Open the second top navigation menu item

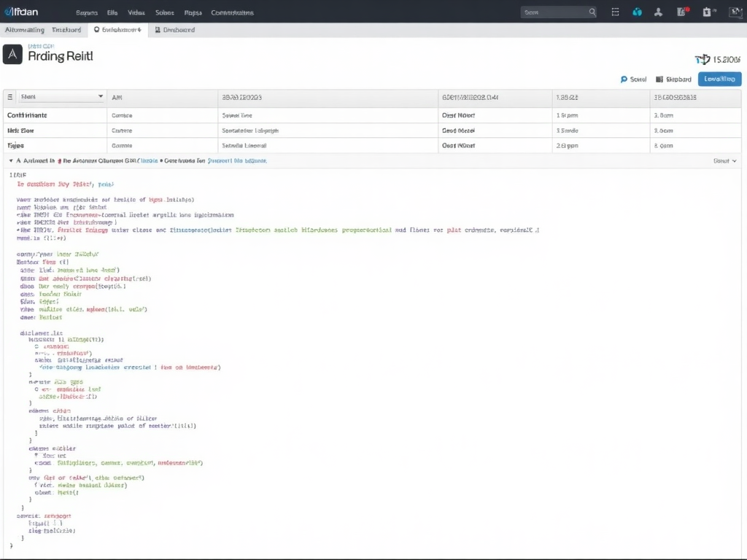[112, 12]
